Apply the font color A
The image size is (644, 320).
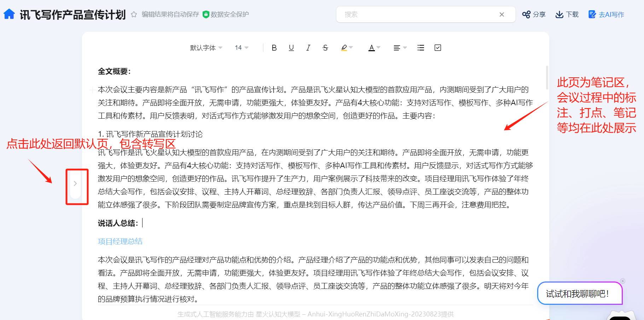click(x=371, y=48)
